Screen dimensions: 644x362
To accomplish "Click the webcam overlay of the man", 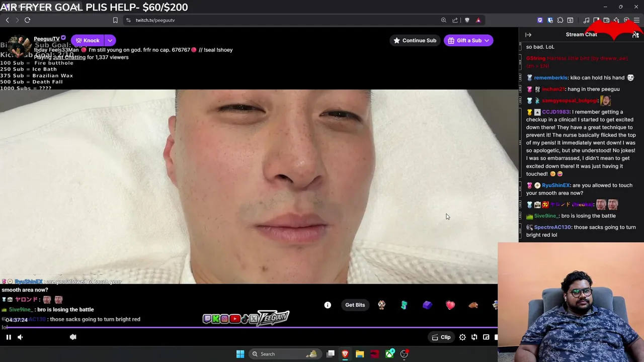I will tap(571, 302).
